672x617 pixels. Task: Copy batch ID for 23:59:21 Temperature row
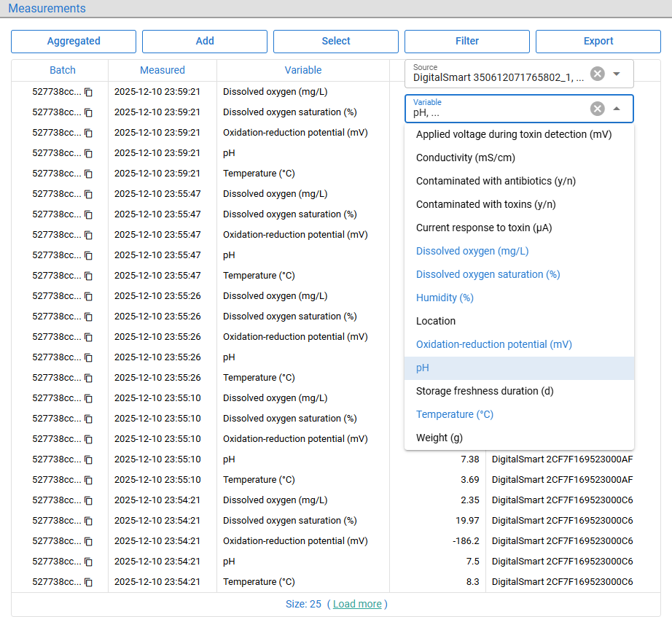(88, 174)
